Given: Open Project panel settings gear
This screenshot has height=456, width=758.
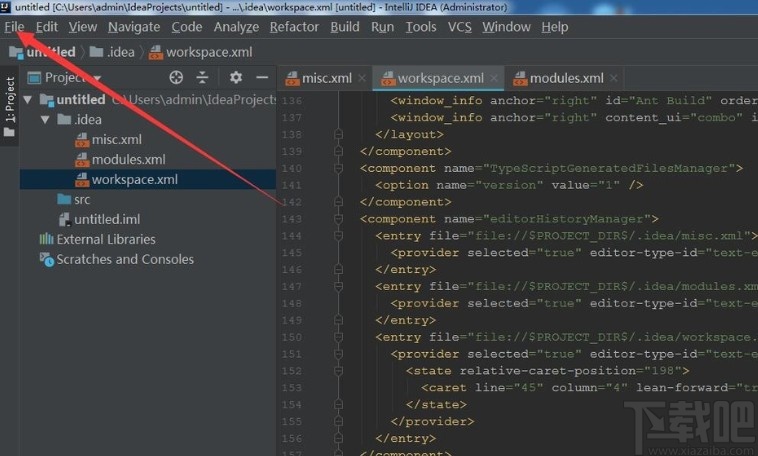Looking at the screenshot, I should pos(236,77).
